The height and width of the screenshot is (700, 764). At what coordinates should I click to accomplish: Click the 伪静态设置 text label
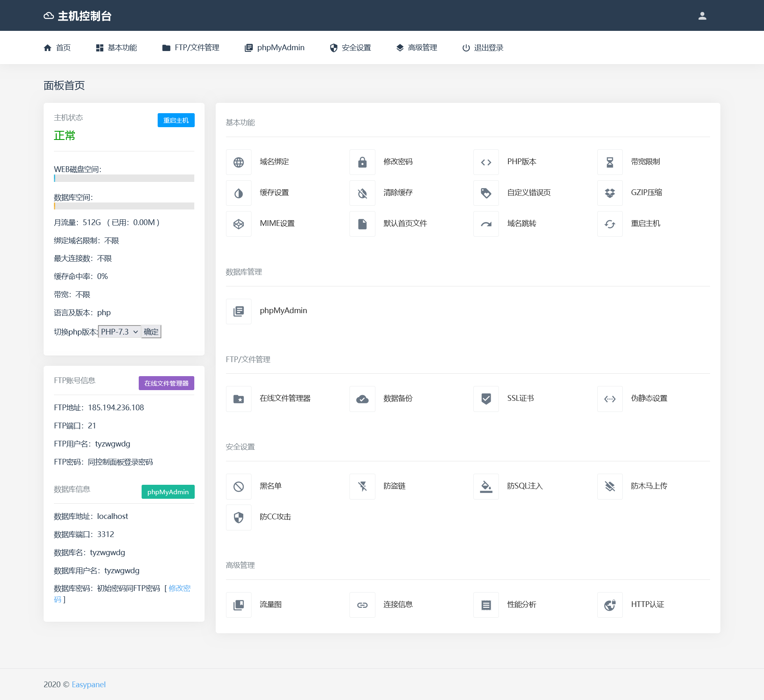650,398
